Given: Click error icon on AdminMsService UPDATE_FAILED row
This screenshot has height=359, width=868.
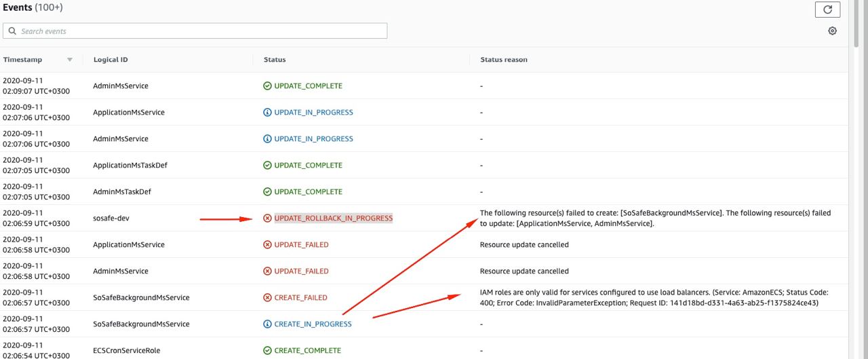Looking at the screenshot, I should 267,271.
